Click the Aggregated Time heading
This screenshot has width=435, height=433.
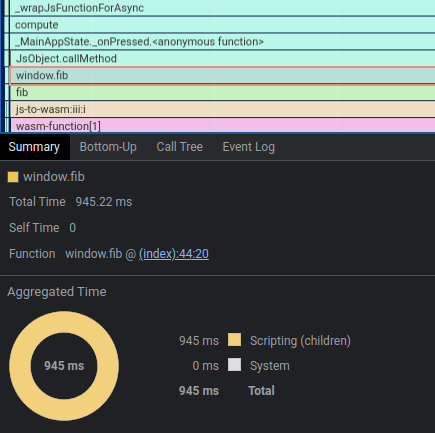(57, 292)
